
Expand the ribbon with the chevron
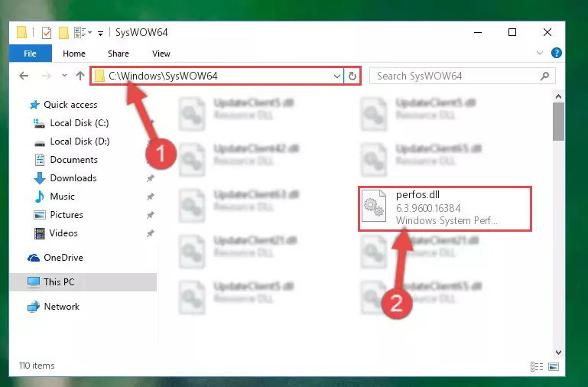540,53
